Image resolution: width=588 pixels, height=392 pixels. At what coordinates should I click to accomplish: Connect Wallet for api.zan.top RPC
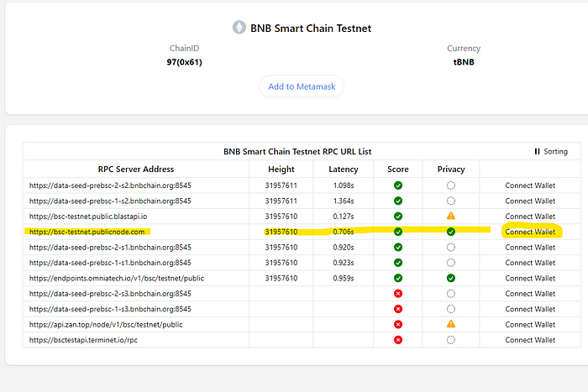coord(530,325)
